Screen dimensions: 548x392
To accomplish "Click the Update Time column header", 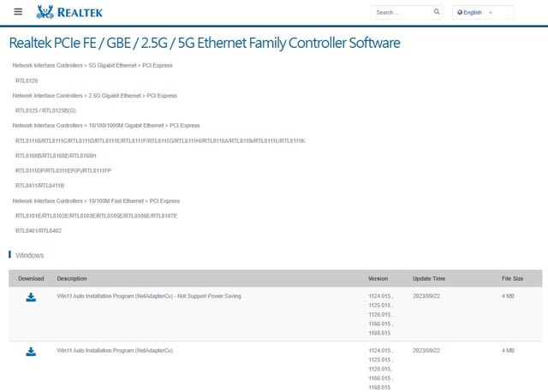I will point(429,278).
